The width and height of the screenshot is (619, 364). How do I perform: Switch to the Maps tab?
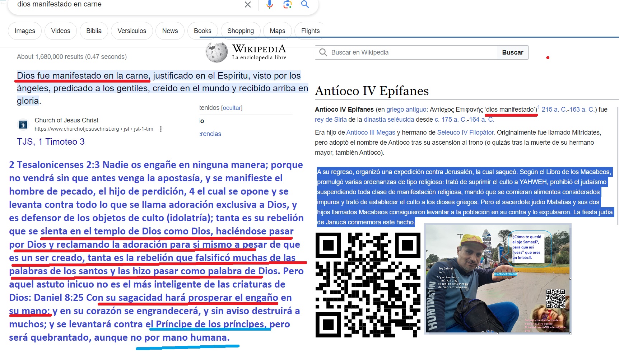click(x=277, y=31)
